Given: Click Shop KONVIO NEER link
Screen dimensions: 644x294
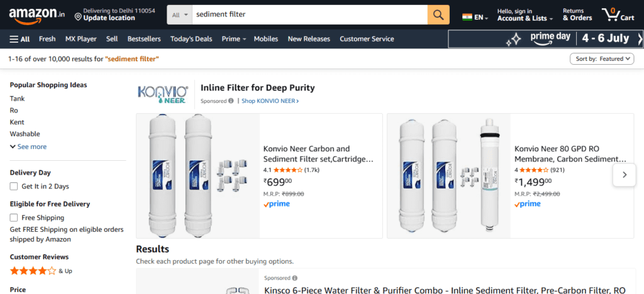Looking at the screenshot, I should [270, 101].
